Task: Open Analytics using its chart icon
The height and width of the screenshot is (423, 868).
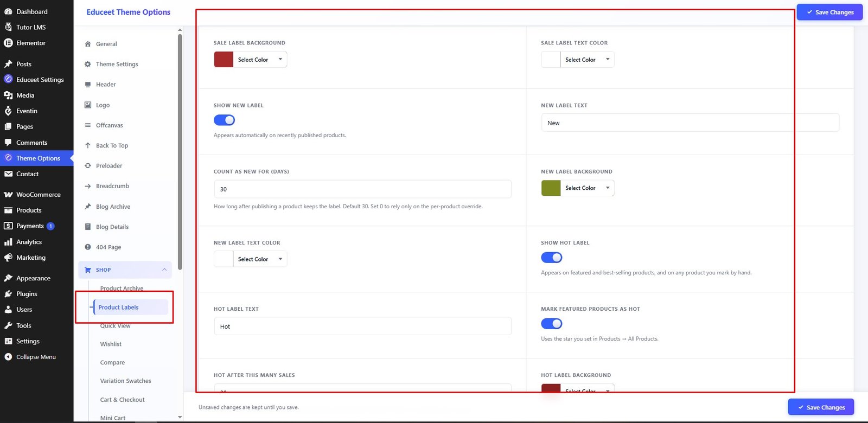Action: tap(8, 242)
